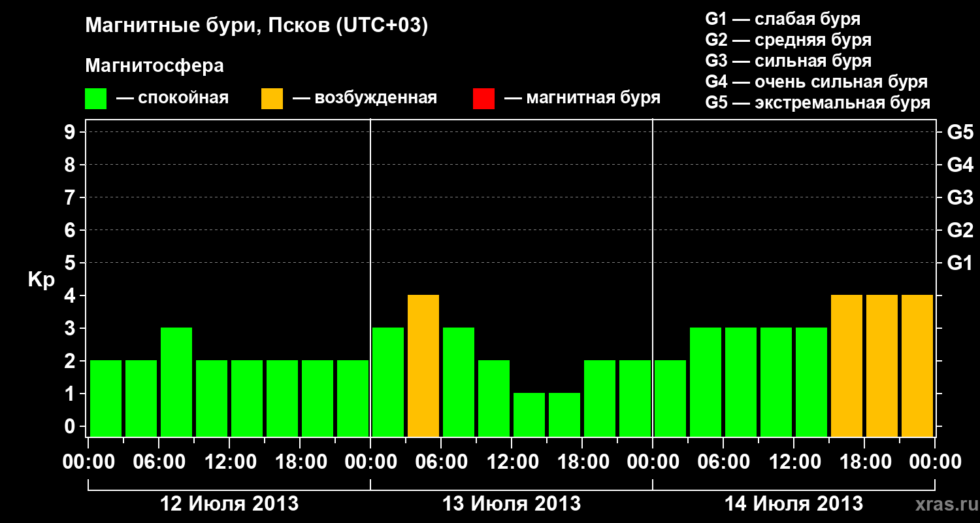The image size is (980, 523).
Task: Click the '06:00' tick label under 12 July
Action: click(159, 462)
